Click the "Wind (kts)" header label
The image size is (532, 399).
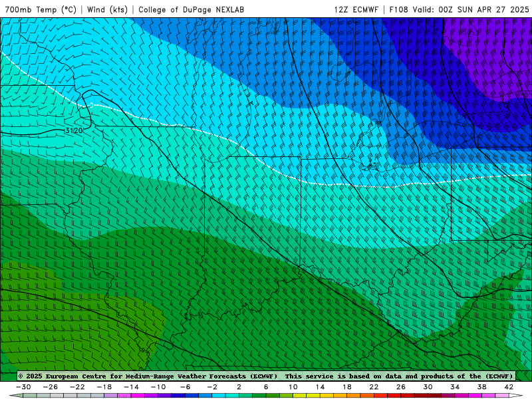[107, 9]
